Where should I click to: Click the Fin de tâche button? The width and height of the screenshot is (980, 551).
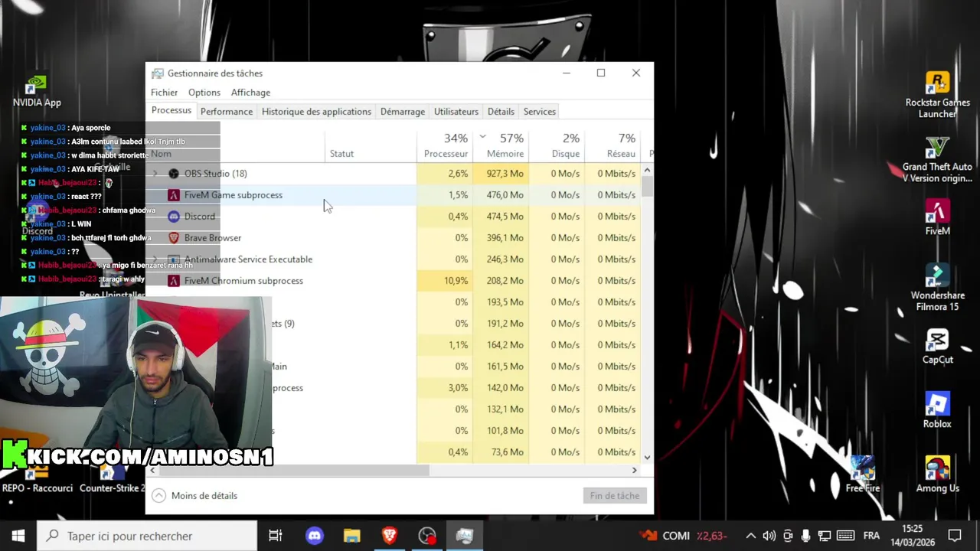[x=614, y=496]
